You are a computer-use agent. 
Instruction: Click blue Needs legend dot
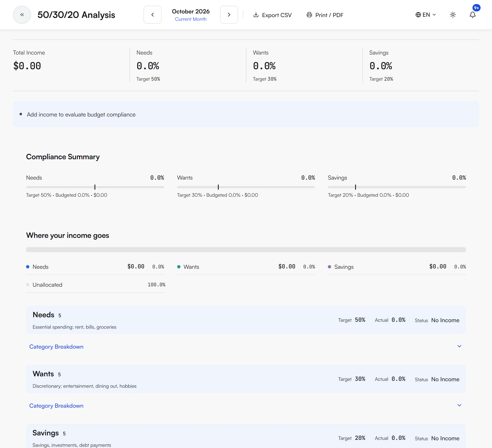coord(28,267)
